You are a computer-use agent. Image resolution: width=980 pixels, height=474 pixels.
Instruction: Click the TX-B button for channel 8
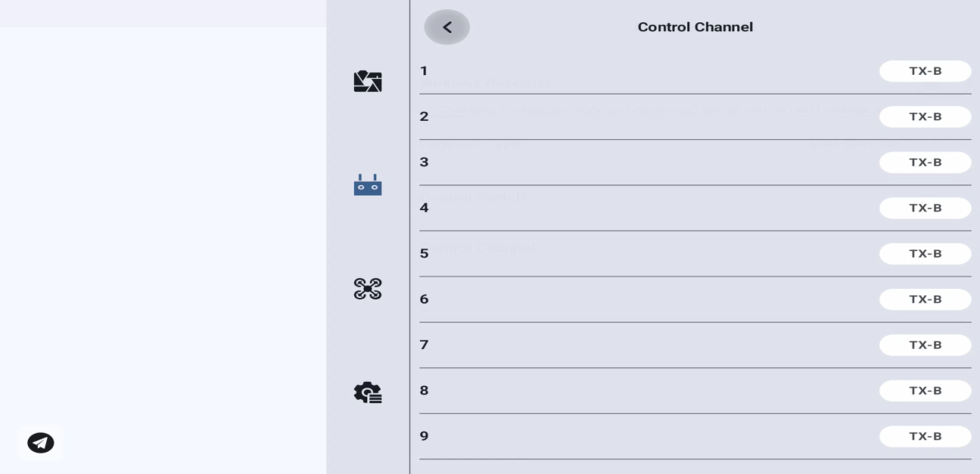925,390
